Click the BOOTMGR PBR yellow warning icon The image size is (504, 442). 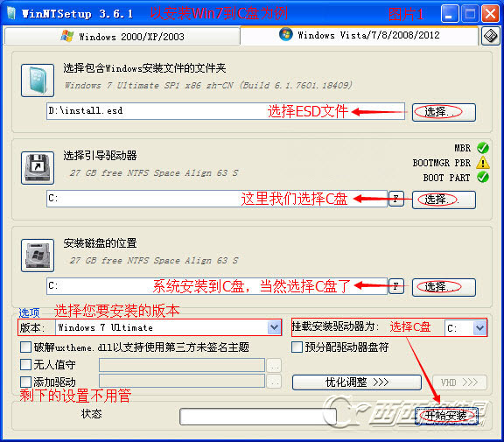coord(483,163)
